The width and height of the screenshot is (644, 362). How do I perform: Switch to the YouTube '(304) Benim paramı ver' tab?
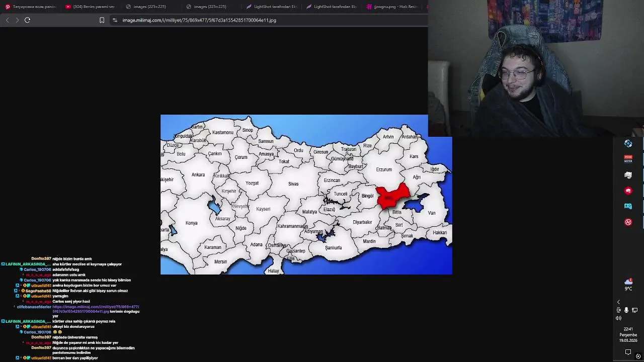91,7
